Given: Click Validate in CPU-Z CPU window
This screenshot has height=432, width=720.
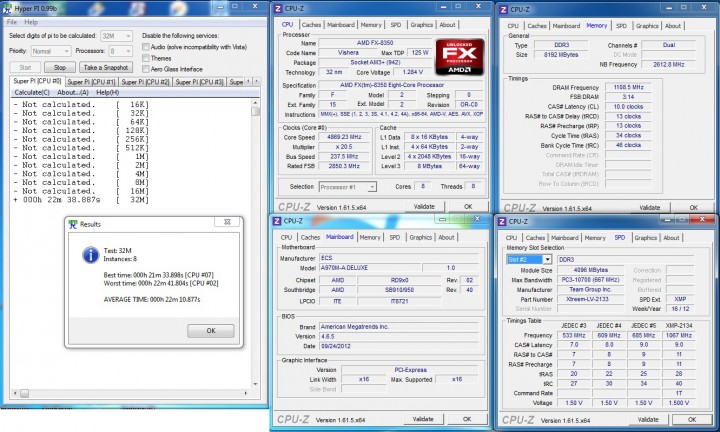Looking at the screenshot, I should [424, 207].
